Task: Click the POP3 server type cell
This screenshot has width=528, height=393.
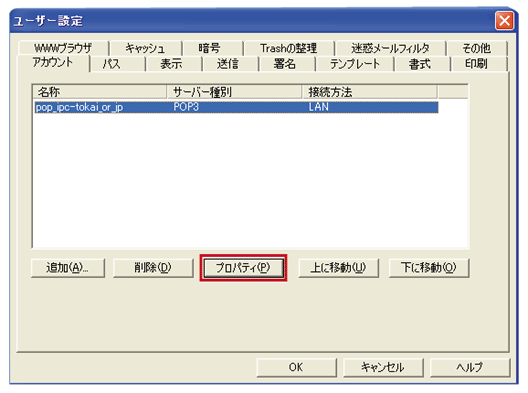Action: (186, 107)
